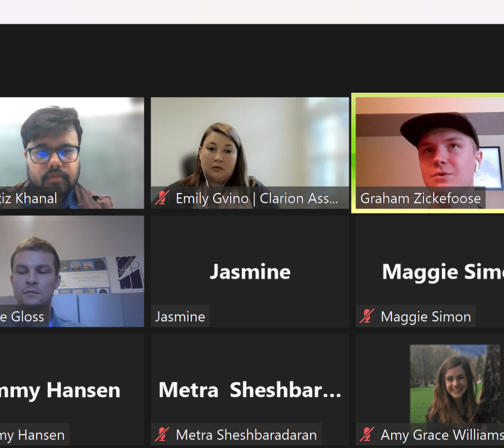Viewport: 504px width, 448px height.
Task: Click Metra Sheshbaradaran's muted microphone icon
Action: coord(162,435)
